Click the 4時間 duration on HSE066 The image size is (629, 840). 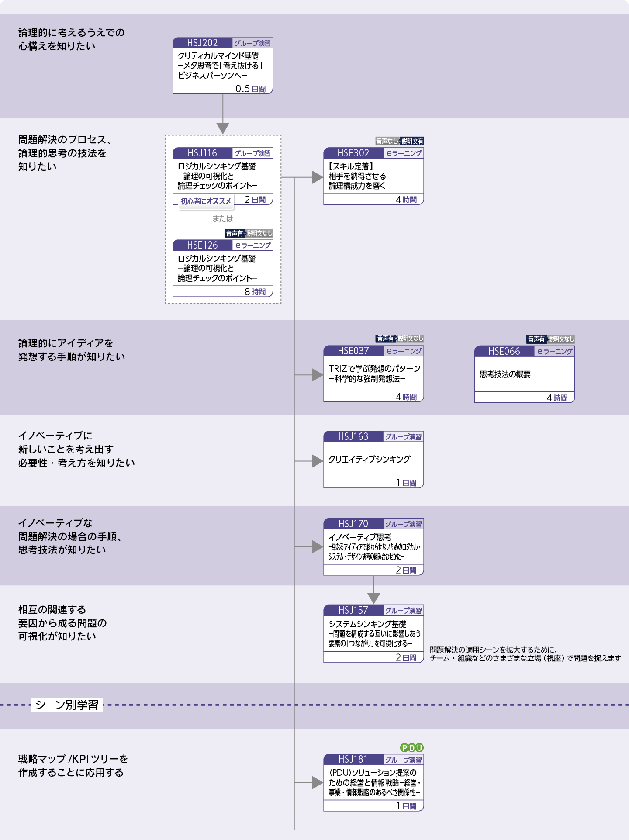click(x=557, y=398)
